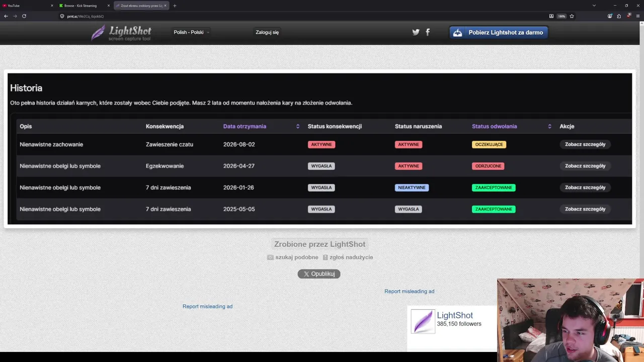Click the Egzekwowanie cell
Viewport: 644px width, 362px height.
pos(165,166)
